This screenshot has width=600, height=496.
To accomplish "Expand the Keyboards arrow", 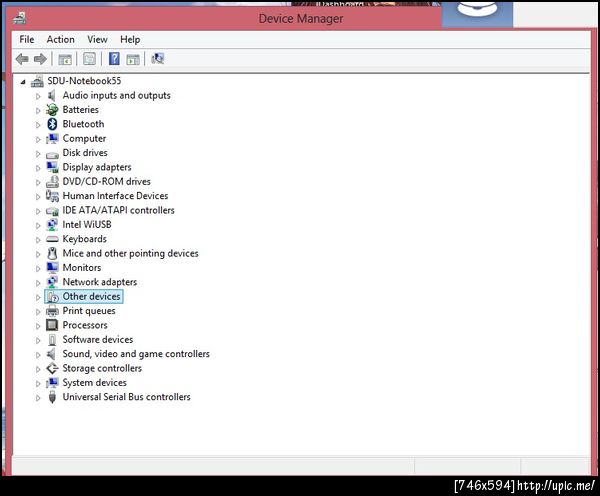I will (38, 240).
